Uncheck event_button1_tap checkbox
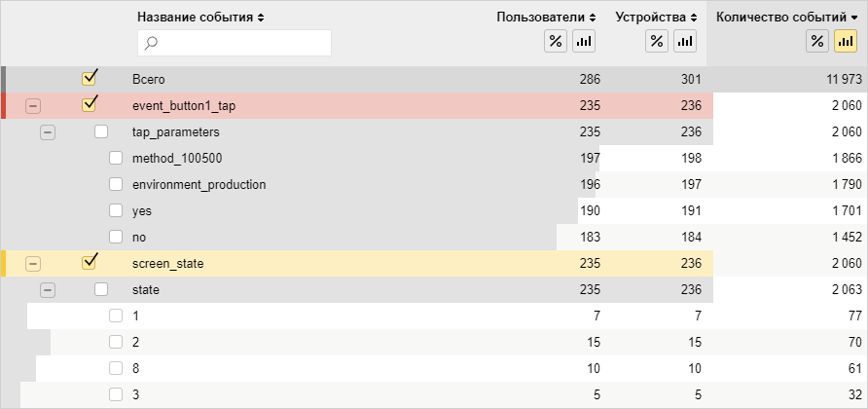The image size is (868, 409). pyautogui.click(x=89, y=105)
